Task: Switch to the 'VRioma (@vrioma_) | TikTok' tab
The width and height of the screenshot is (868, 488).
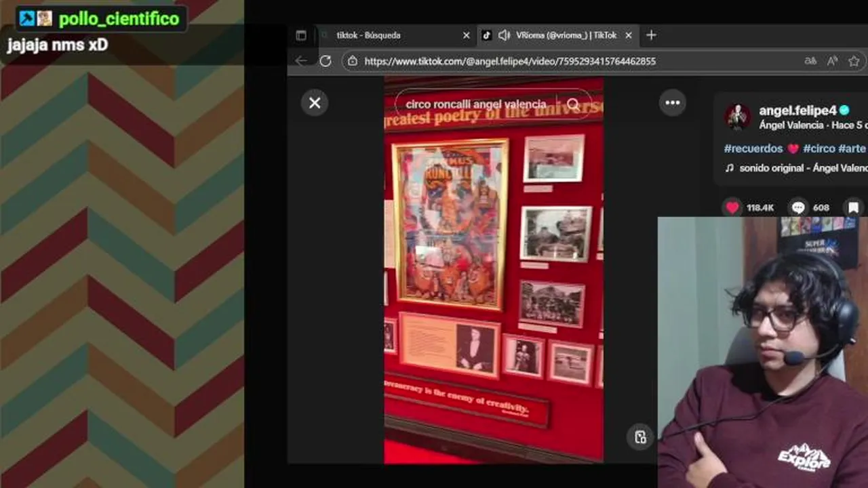Action: [x=557, y=35]
